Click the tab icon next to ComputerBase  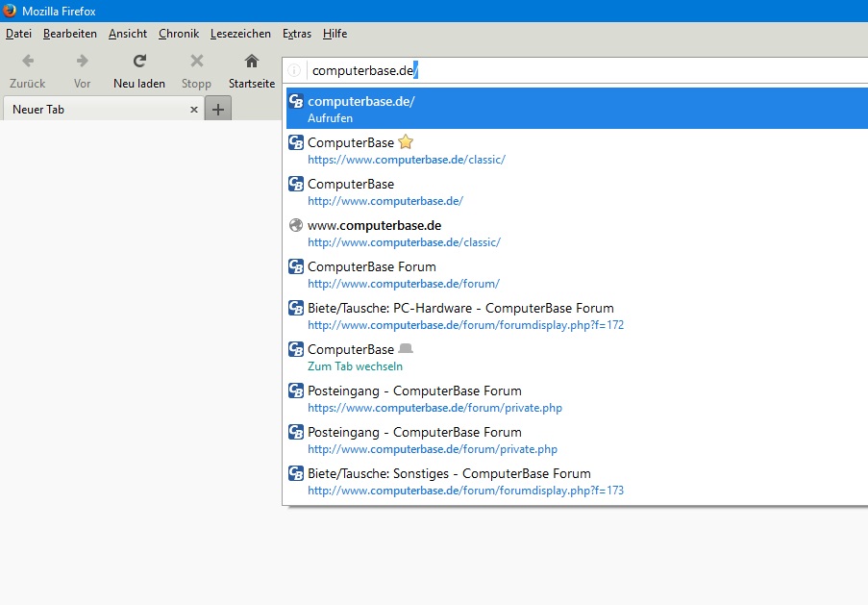pyautogui.click(x=406, y=348)
